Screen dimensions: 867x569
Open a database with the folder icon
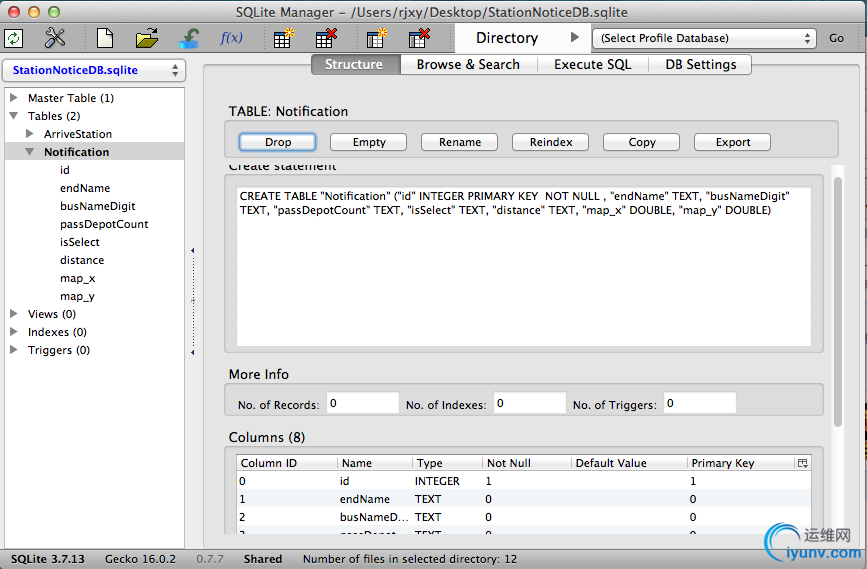[147, 38]
